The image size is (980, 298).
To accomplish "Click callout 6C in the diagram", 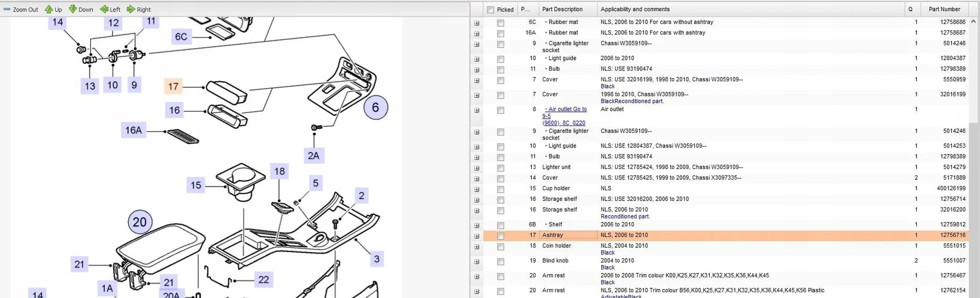I will 181,37.
